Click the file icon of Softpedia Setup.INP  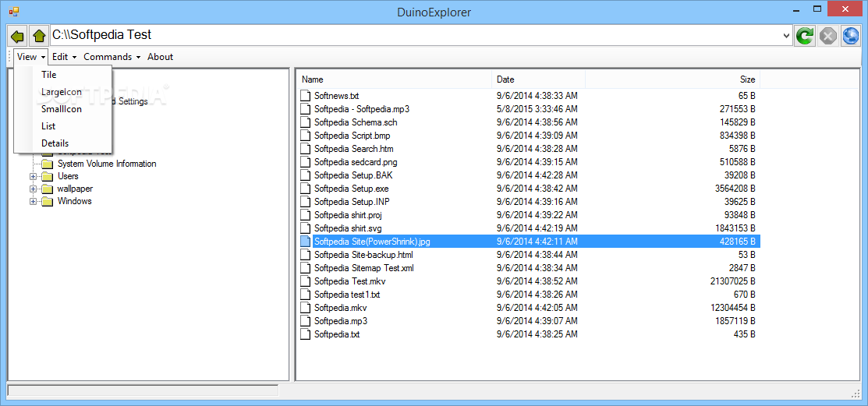[306, 201]
